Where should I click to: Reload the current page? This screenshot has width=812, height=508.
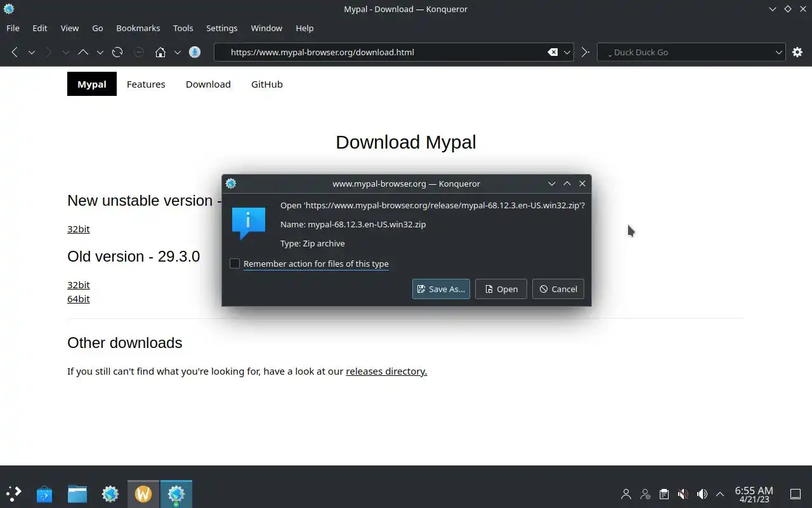point(117,52)
